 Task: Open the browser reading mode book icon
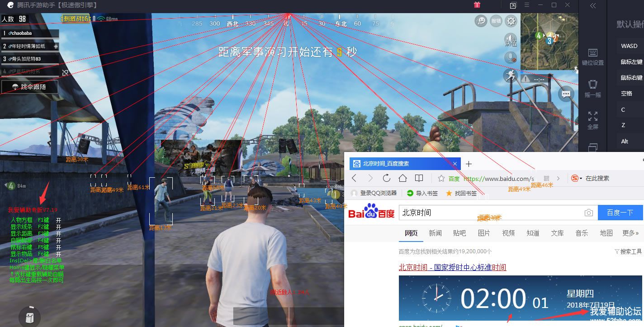point(419,178)
